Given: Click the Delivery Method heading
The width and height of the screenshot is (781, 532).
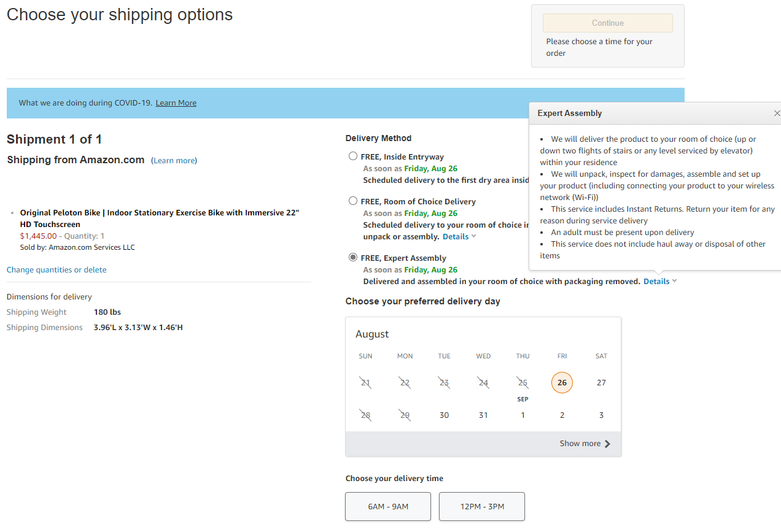Looking at the screenshot, I should 378,139.
